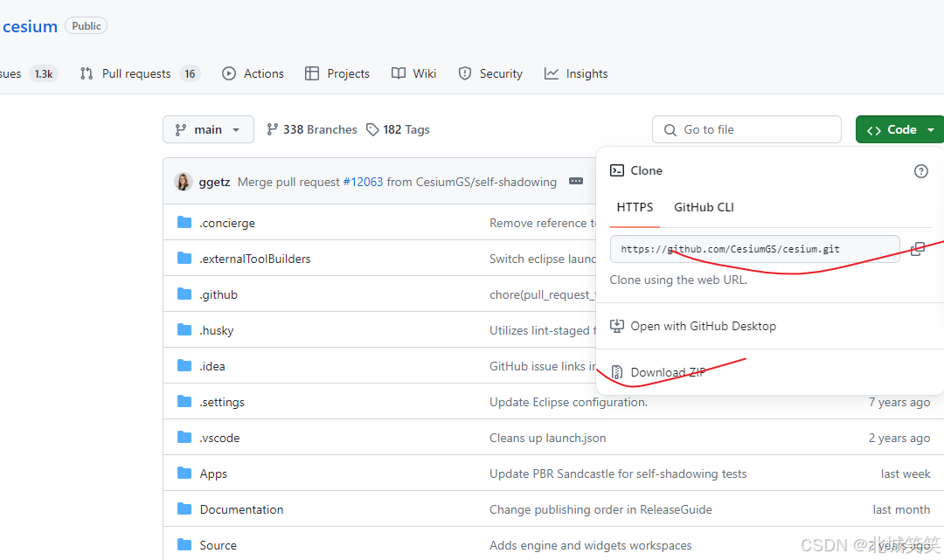Open the .idea folder
The image size is (944, 560).
212,366
